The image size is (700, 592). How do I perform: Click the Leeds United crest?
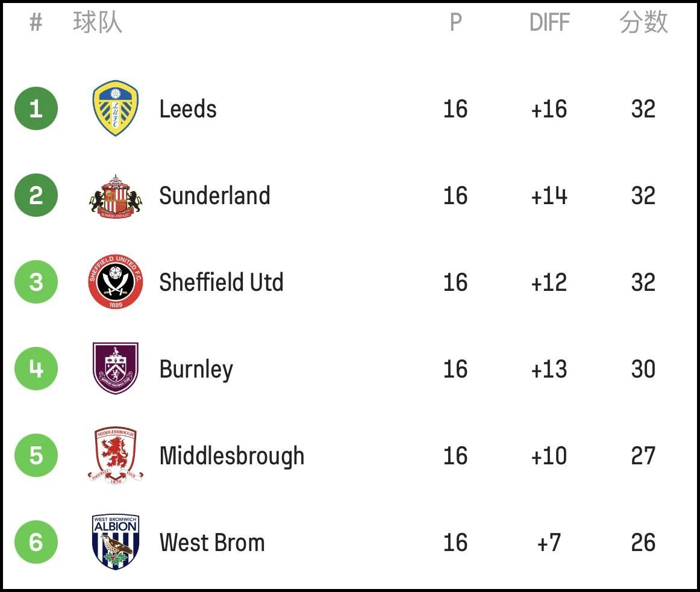click(x=116, y=108)
